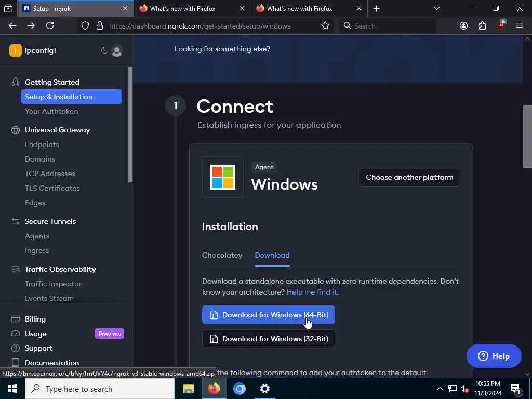
Task: Open Ingress in sidebar
Action: tap(37, 251)
